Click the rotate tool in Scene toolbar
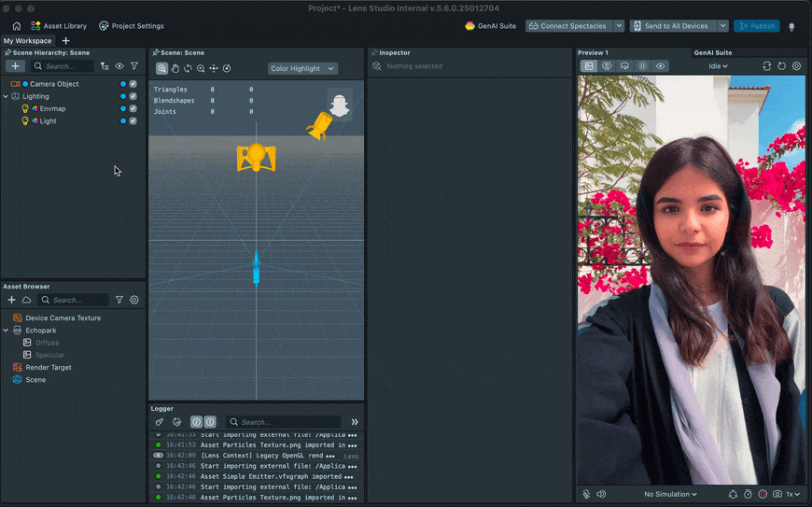 tap(188, 68)
